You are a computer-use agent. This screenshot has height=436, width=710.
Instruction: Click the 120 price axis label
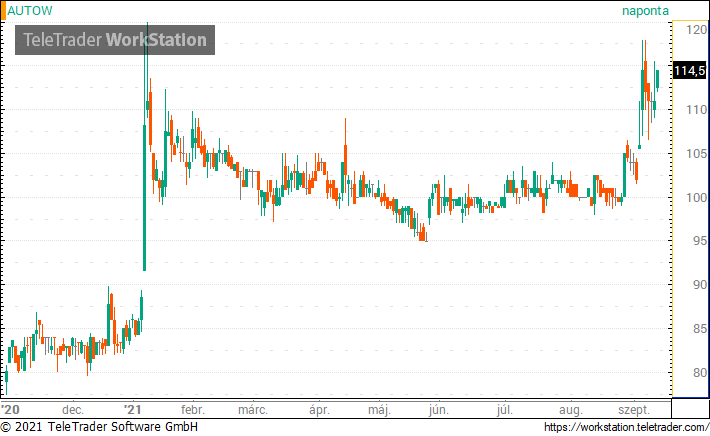pyautogui.click(x=696, y=30)
